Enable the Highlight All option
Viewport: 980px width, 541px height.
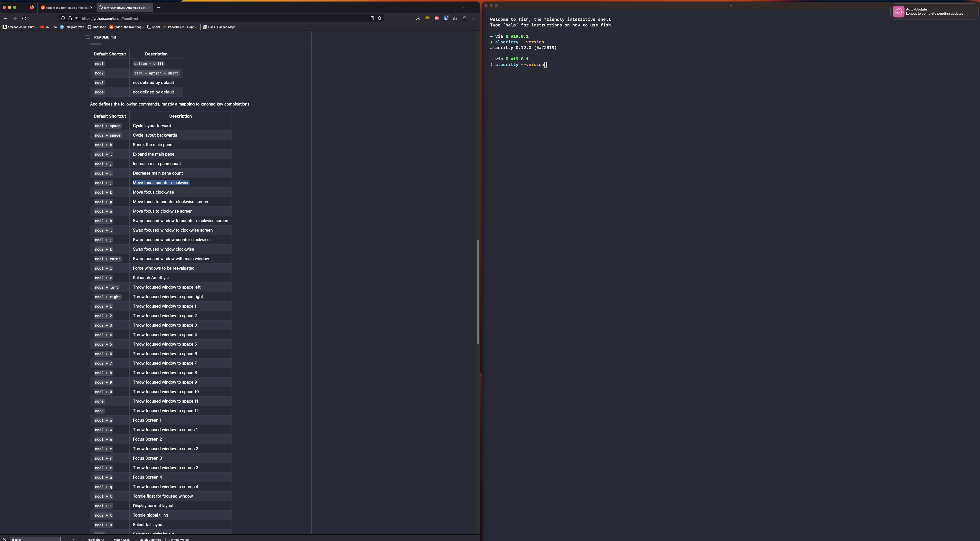[x=84, y=539]
